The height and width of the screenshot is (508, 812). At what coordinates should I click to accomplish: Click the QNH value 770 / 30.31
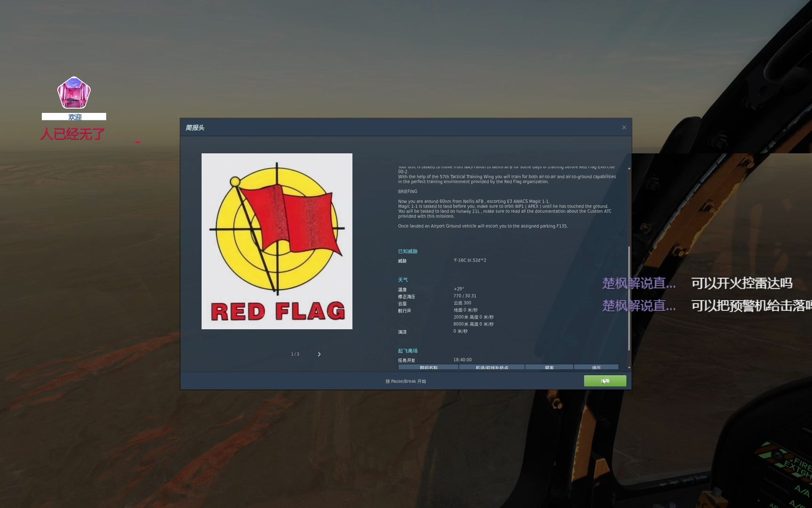tap(465, 296)
